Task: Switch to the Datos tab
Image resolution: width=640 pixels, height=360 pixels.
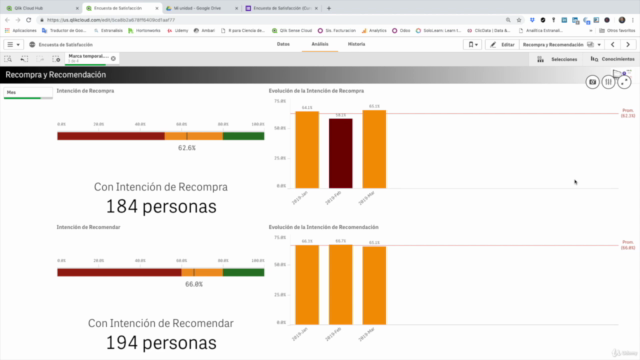Action: click(x=283, y=44)
